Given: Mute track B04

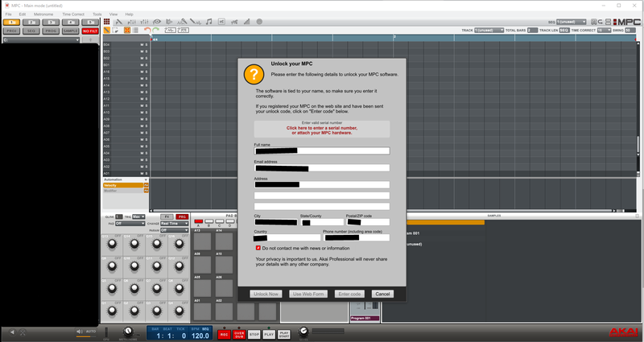Looking at the screenshot, I should click(x=142, y=44).
